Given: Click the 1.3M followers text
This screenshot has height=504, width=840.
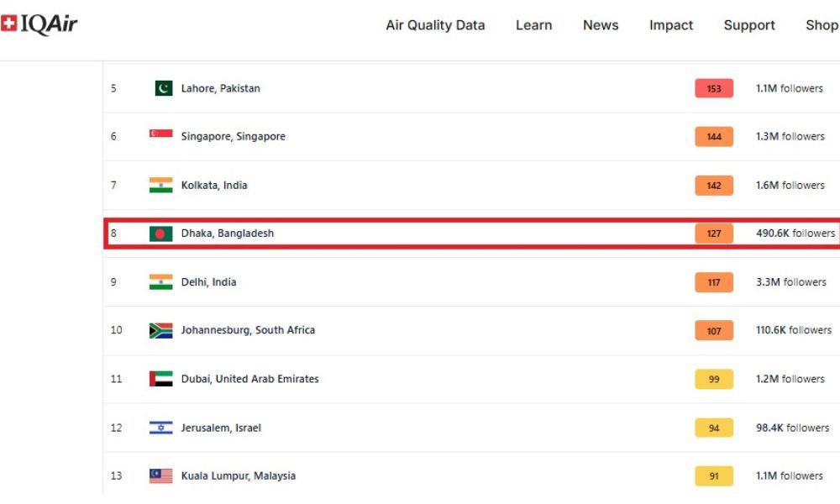Looking at the screenshot, I should (790, 137).
